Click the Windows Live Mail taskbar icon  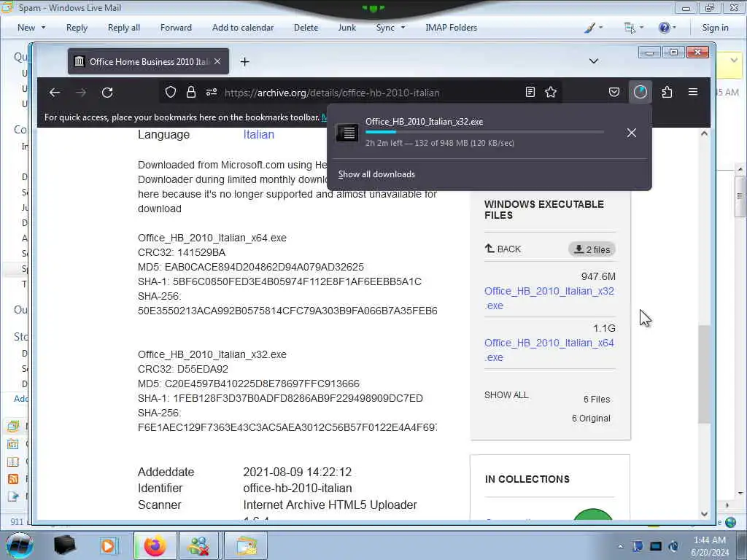click(245, 545)
